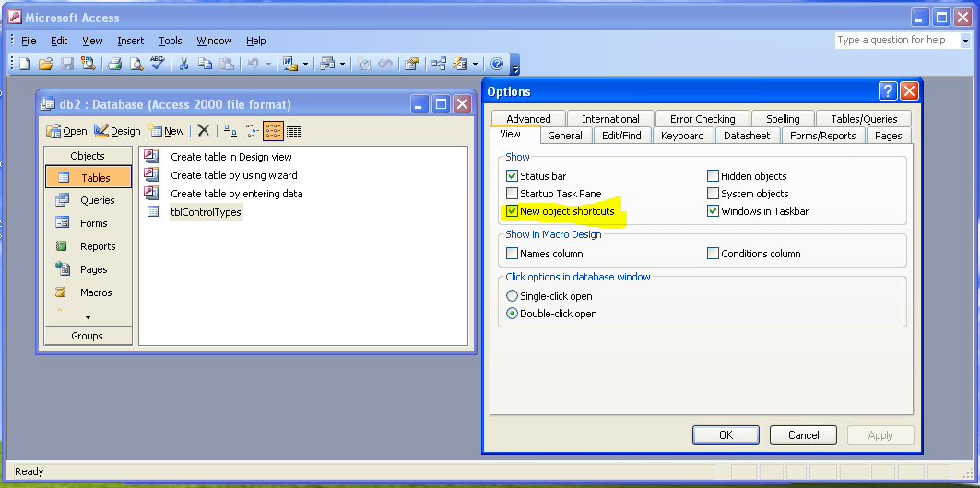980x488 pixels.
Task: Switch database window to Small Icons view
Action: coord(252,130)
